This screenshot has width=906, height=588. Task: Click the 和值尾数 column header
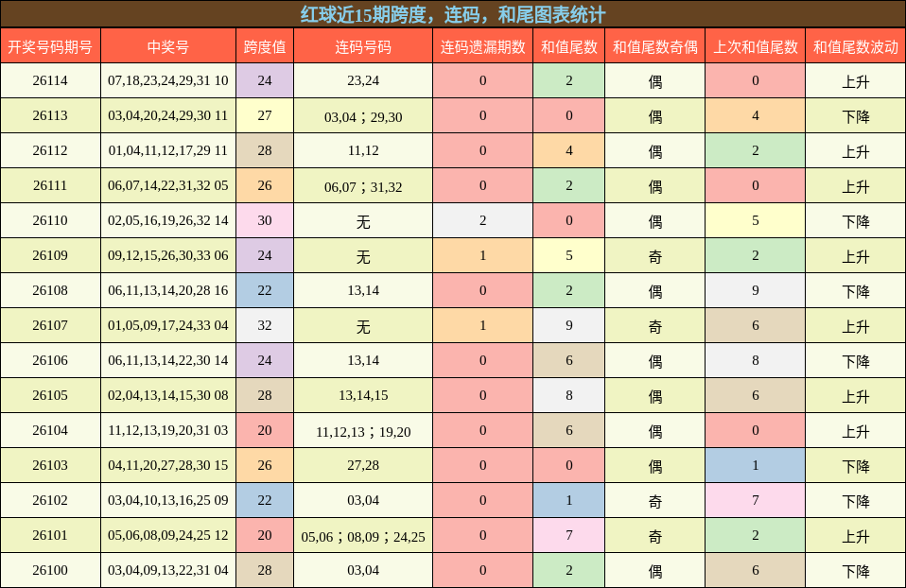coord(569,46)
